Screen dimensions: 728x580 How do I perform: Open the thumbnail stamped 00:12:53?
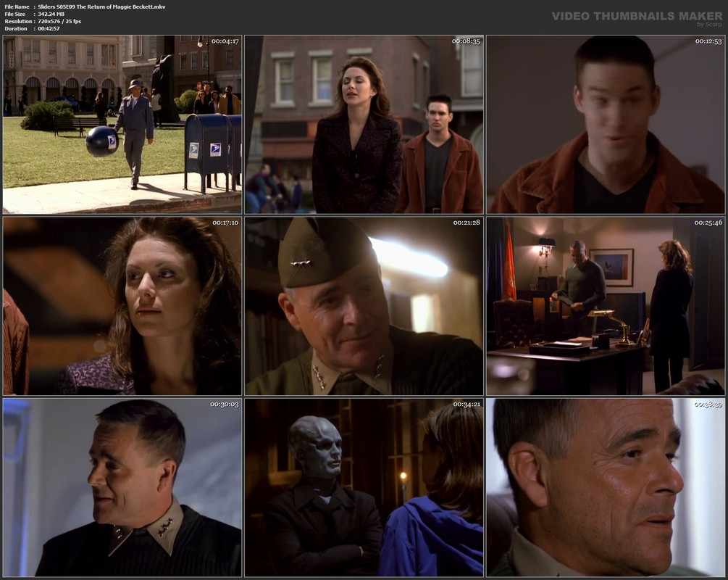tap(606, 125)
